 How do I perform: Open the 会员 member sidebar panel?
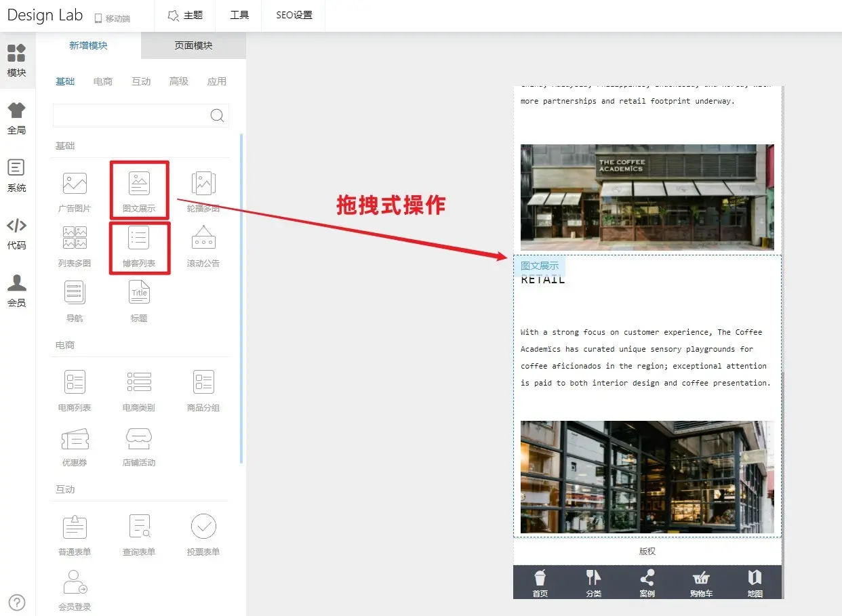point(17,291)
